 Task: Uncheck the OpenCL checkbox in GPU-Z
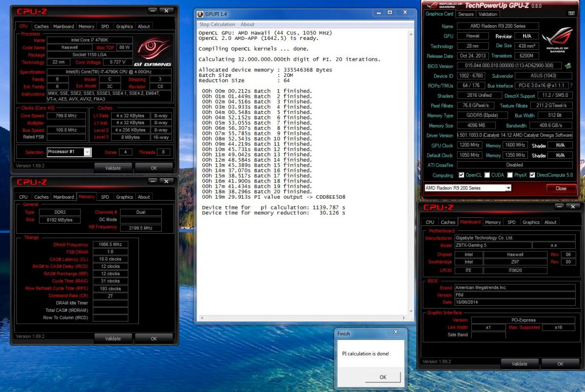pyautogui.click(x=461, y=175)
